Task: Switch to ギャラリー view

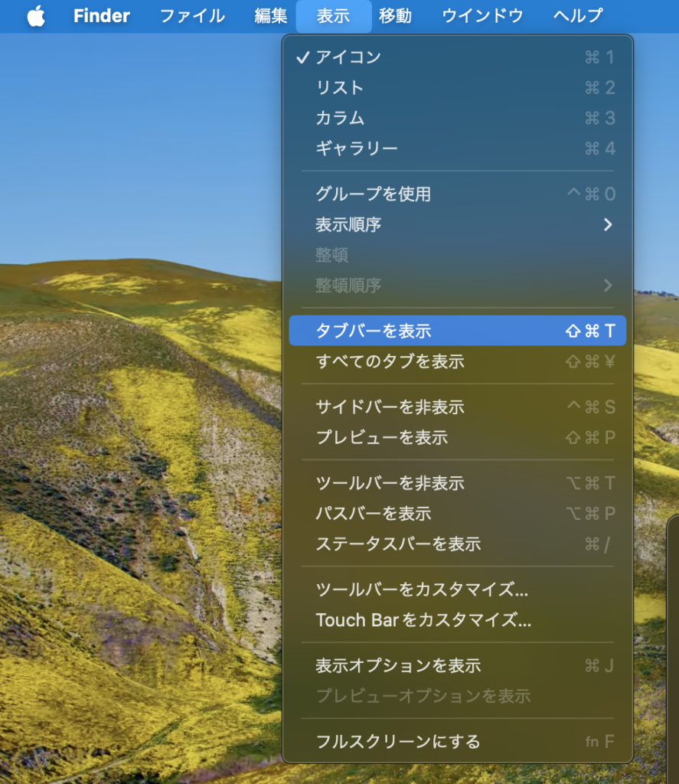Action: point(458,149)
